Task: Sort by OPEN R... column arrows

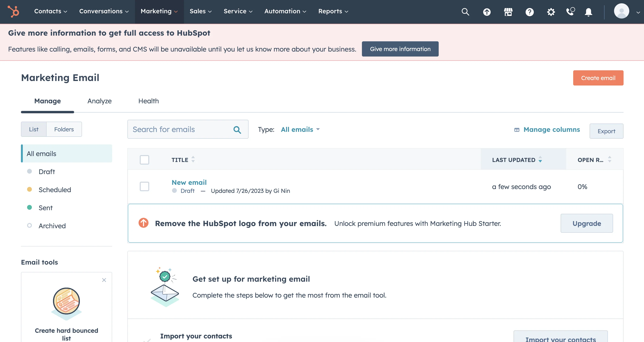Action: 610,159
